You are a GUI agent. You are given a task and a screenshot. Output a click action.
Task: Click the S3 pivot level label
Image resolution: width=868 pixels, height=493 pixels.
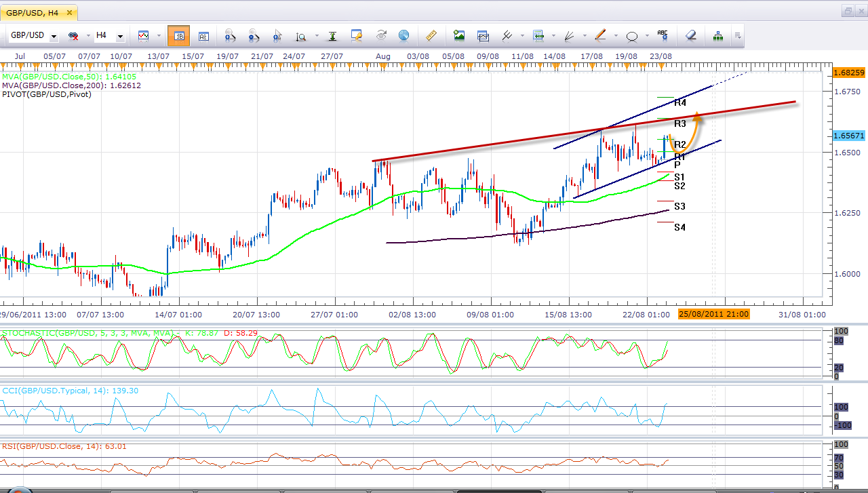679,206
